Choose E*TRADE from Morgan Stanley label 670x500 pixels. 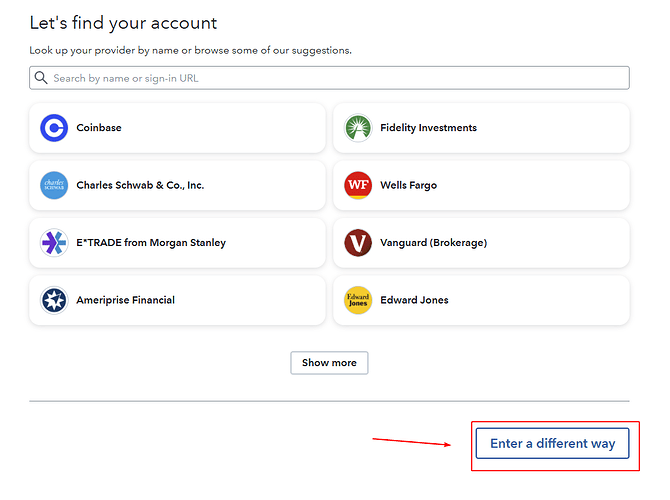click(151, 243)
